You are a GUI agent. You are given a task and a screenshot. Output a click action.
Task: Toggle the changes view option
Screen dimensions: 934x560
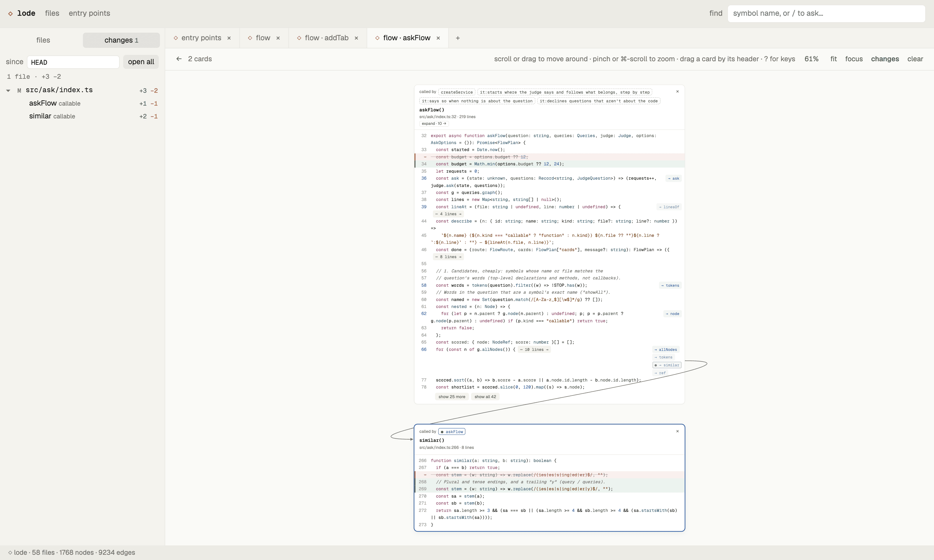click(885, 59)
